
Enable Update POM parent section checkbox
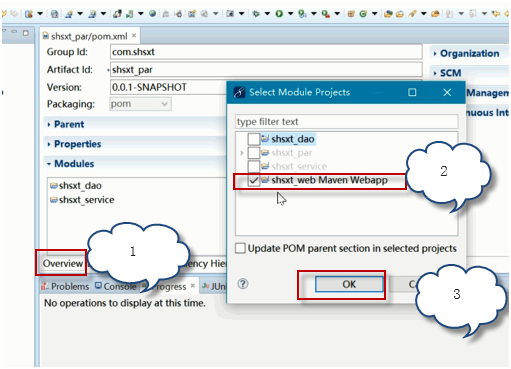coord(240,248)
